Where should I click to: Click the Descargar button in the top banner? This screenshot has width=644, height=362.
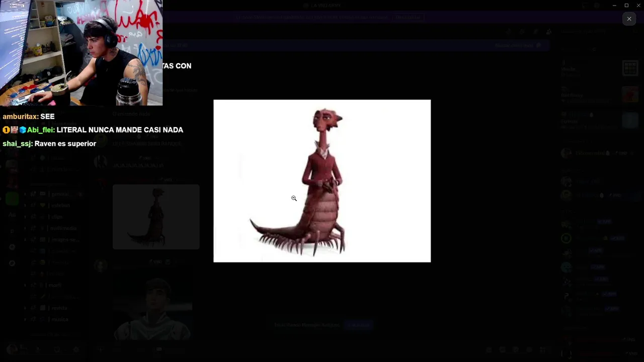408,17
